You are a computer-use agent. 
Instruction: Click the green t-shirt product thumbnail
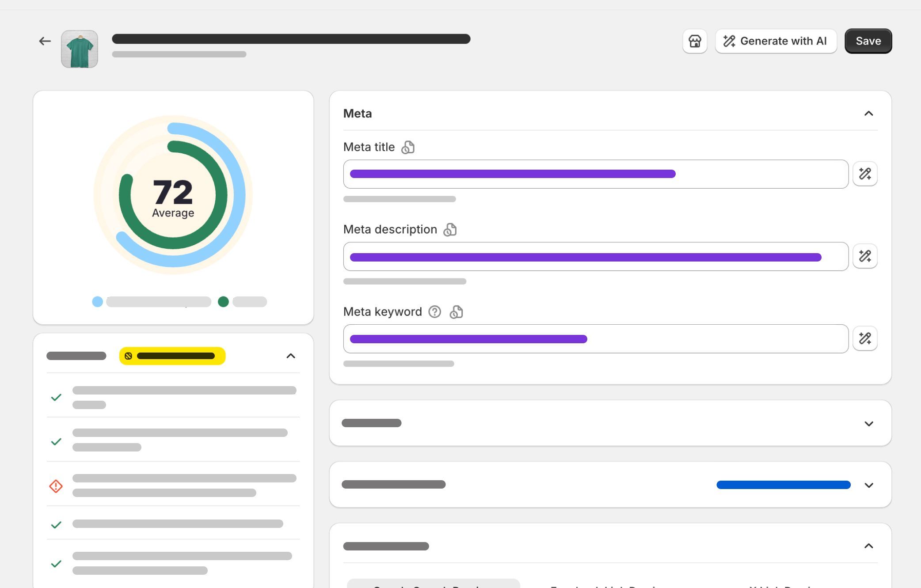click(80, 49)
